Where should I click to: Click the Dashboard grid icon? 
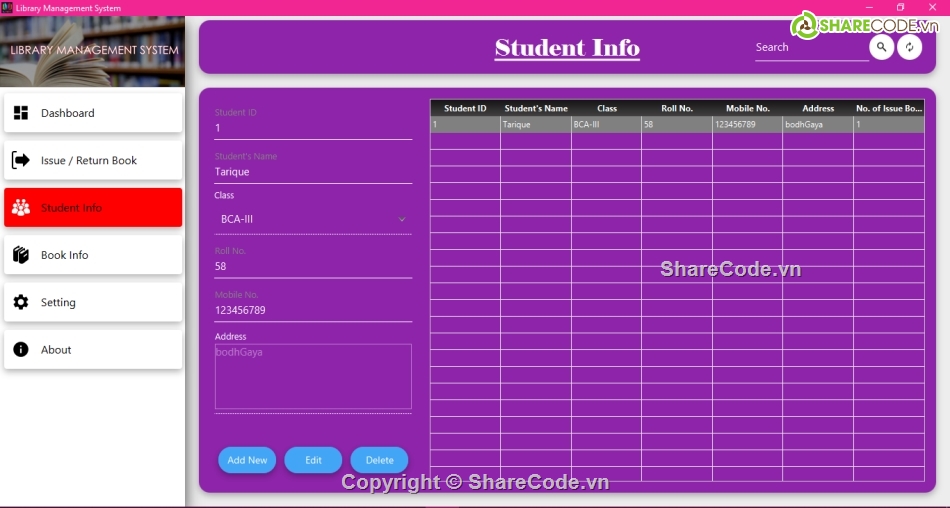(21, 113)
